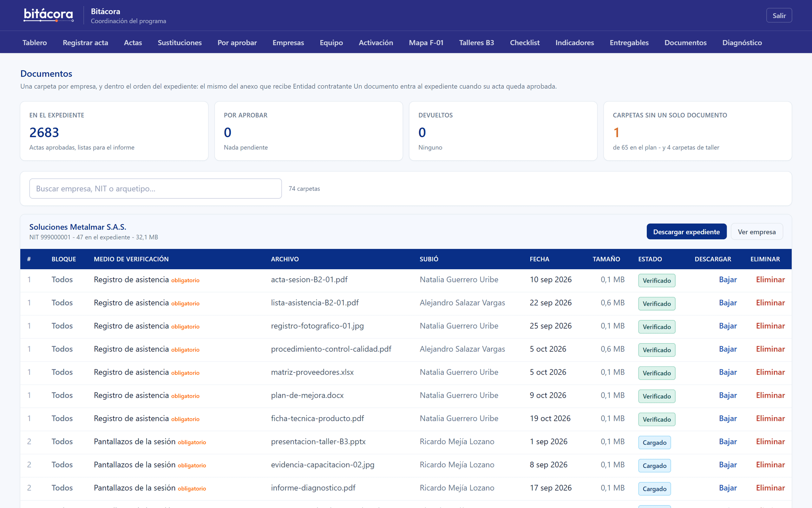Viewport: 812px width, 508px height.
Task: Open Por aprobar page
Action: (x=237, y=43)
